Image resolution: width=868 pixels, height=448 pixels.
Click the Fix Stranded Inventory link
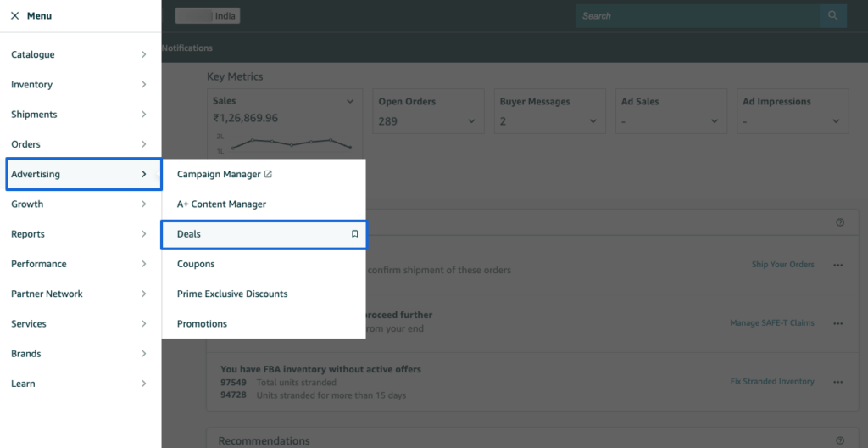click(x=772, y=382)
